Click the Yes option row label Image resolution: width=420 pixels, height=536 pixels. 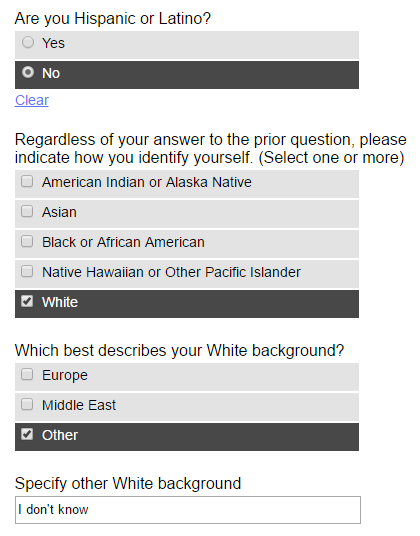click(x=53, y=43)
